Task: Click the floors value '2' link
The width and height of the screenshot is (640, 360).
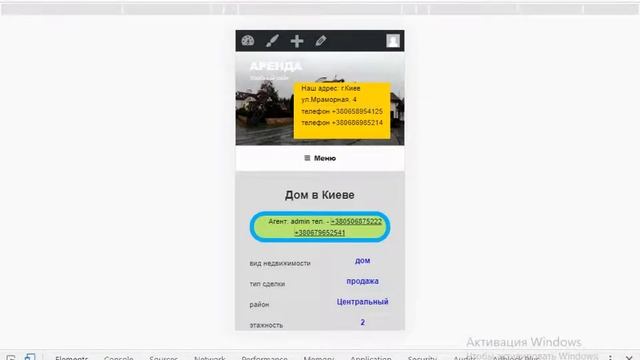Action: (x=362, y=322)
